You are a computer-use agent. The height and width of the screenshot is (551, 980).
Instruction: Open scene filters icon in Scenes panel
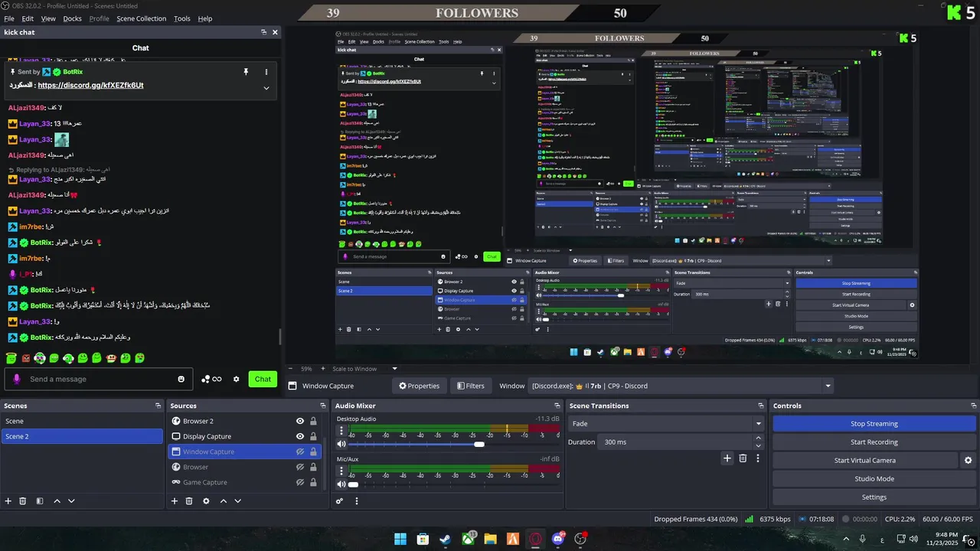click(x=40, y=501)
